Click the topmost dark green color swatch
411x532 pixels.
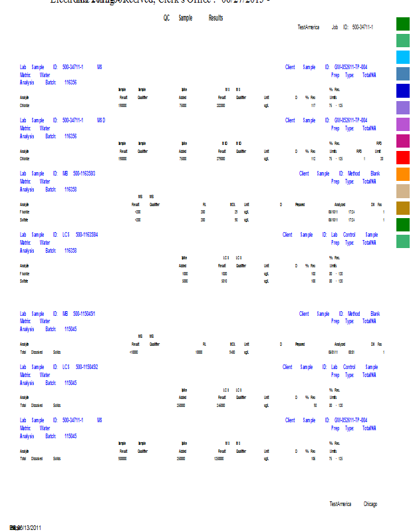403,24
